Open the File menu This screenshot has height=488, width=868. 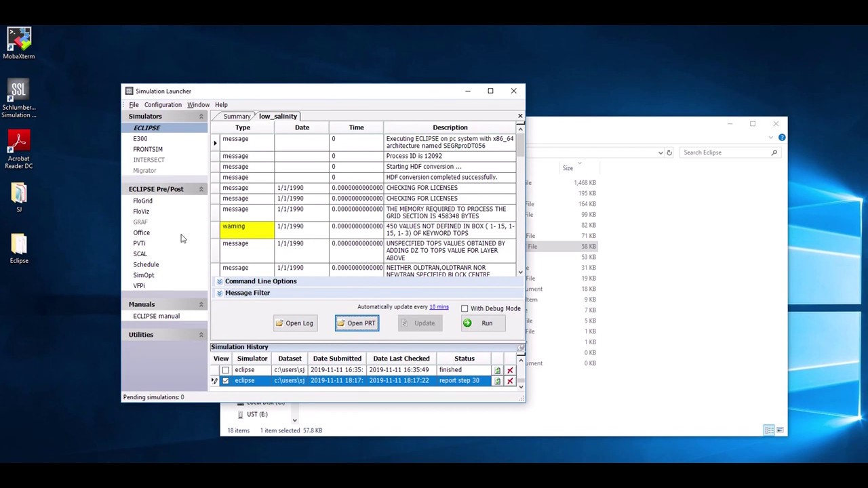point(134,105)
